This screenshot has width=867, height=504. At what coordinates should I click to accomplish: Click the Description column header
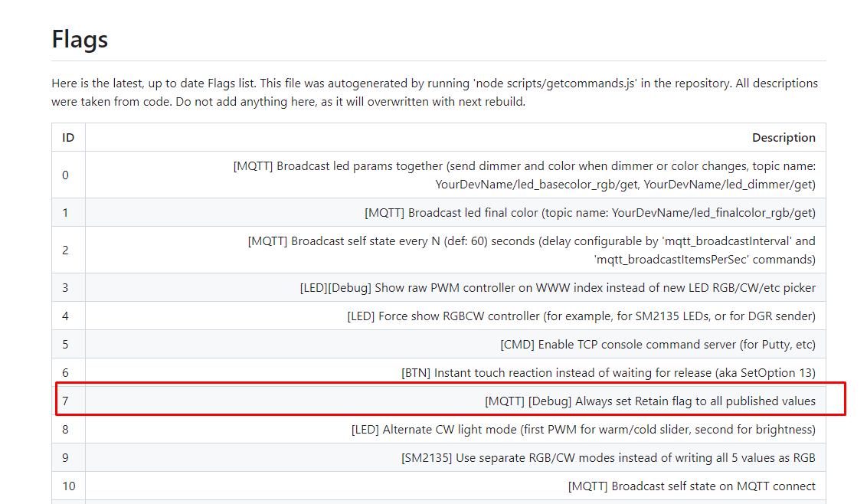point(784,138)
